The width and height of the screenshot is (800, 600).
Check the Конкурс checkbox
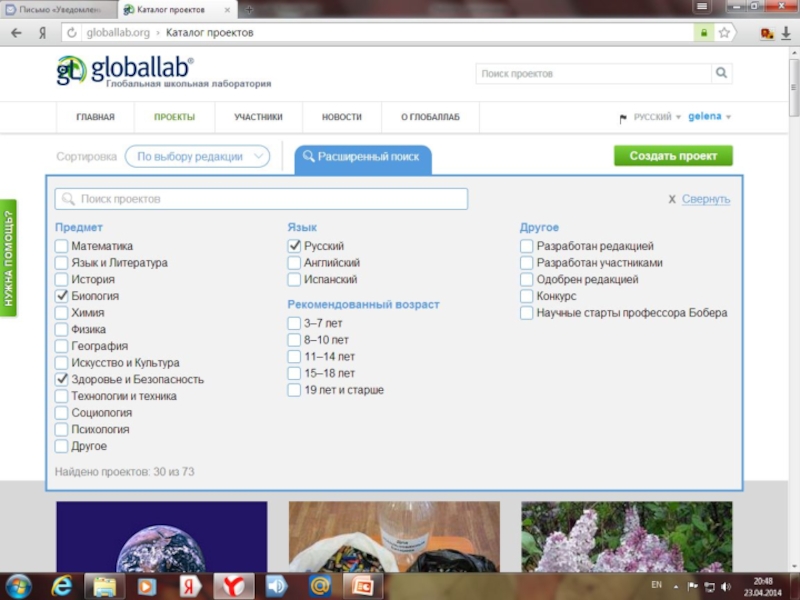(x=527, y=296)
